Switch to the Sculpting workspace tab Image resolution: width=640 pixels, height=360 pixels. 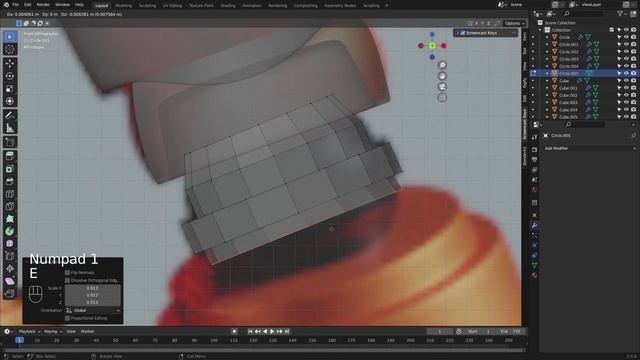pos(147,6)
